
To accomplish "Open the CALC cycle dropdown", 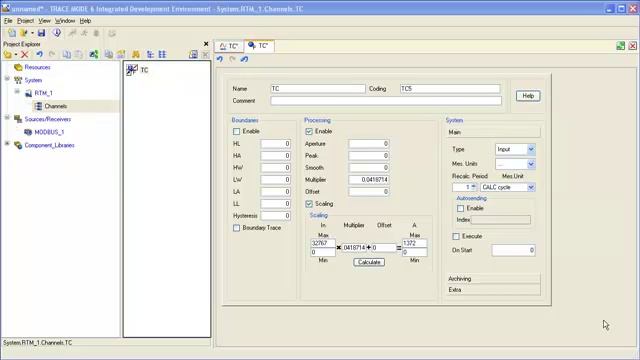I will pos(531,187).
